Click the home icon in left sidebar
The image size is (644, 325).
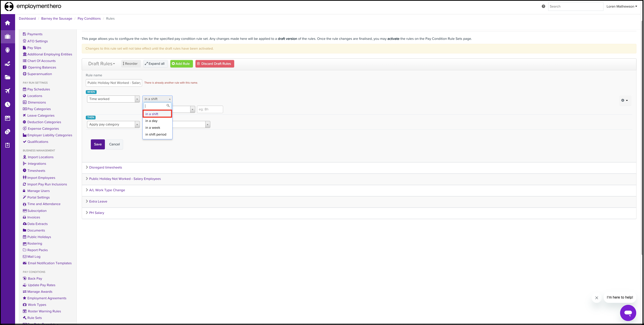point(8,23)
